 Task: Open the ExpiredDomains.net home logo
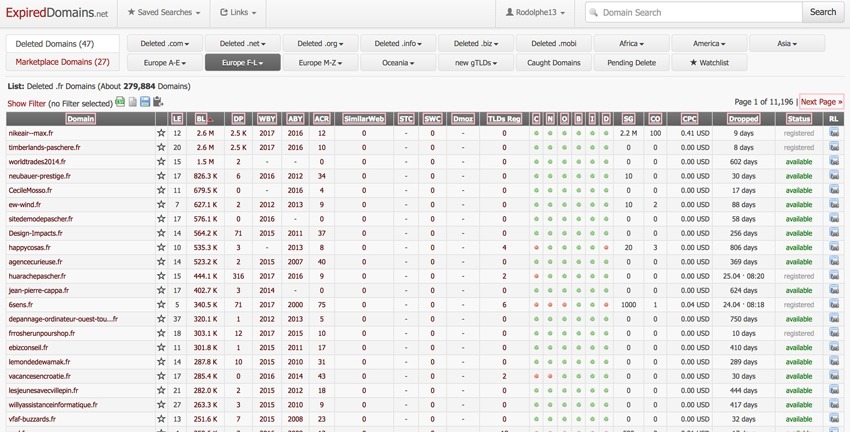[x=57, y=13]
